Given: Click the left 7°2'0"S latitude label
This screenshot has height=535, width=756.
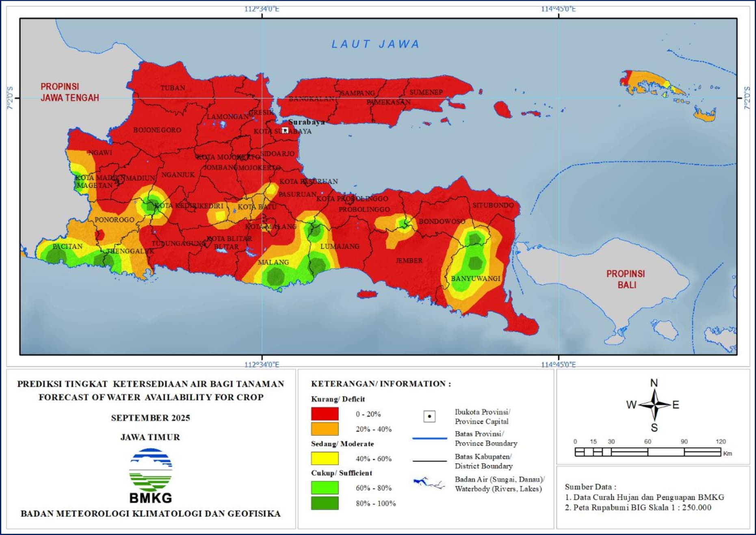Looking at the screenshot, I should (x=10, y=98).
